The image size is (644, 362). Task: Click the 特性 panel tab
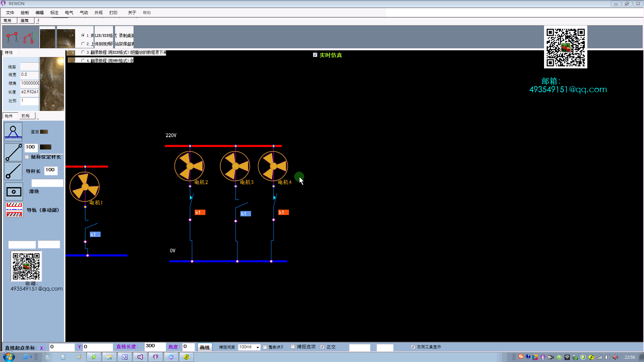pos(10,53)
